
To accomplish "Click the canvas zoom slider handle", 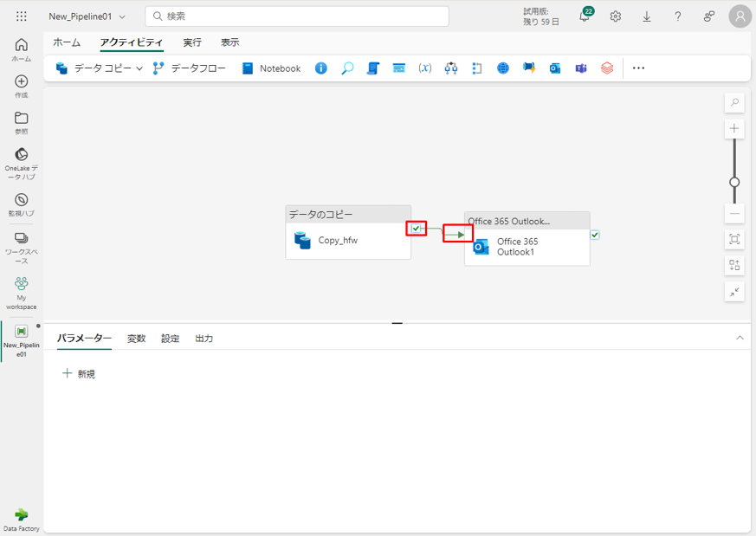I will [x=734, y=183].
